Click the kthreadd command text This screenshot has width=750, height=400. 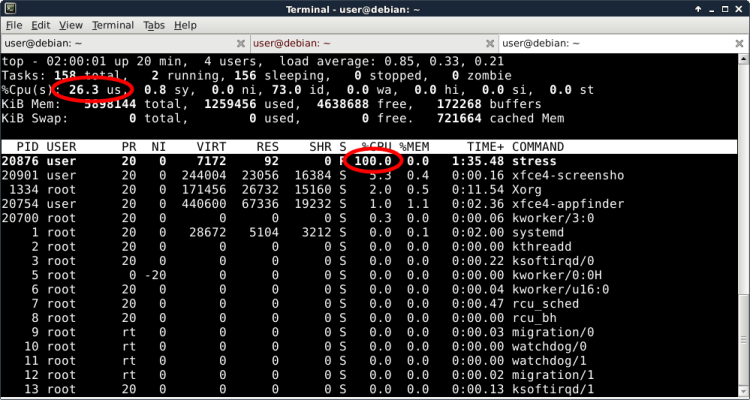(541, 247)
